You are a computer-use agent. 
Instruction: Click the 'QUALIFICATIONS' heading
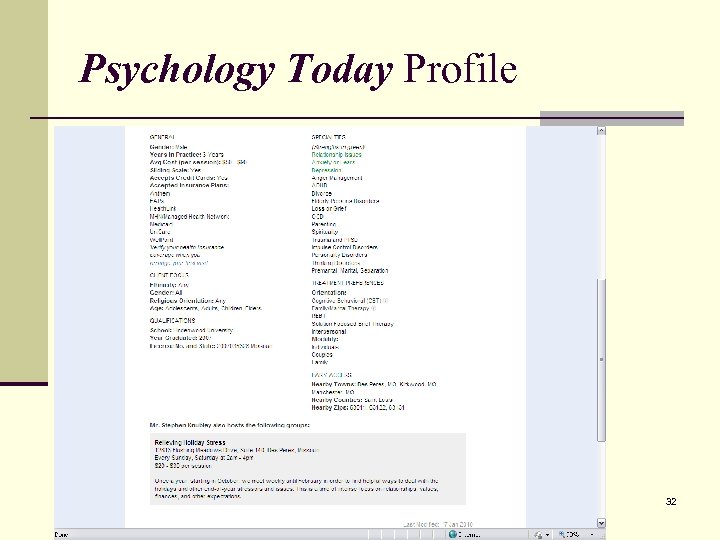(172, 321)
